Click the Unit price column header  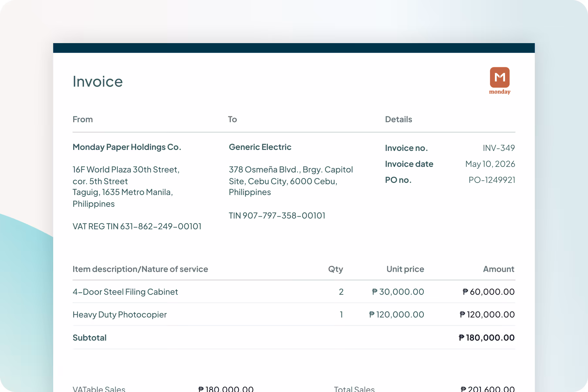[x=405, y=269]
